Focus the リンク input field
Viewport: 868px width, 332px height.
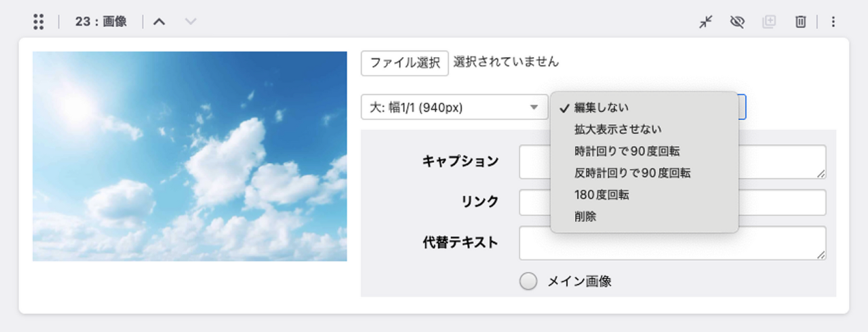tap(673, 202)
